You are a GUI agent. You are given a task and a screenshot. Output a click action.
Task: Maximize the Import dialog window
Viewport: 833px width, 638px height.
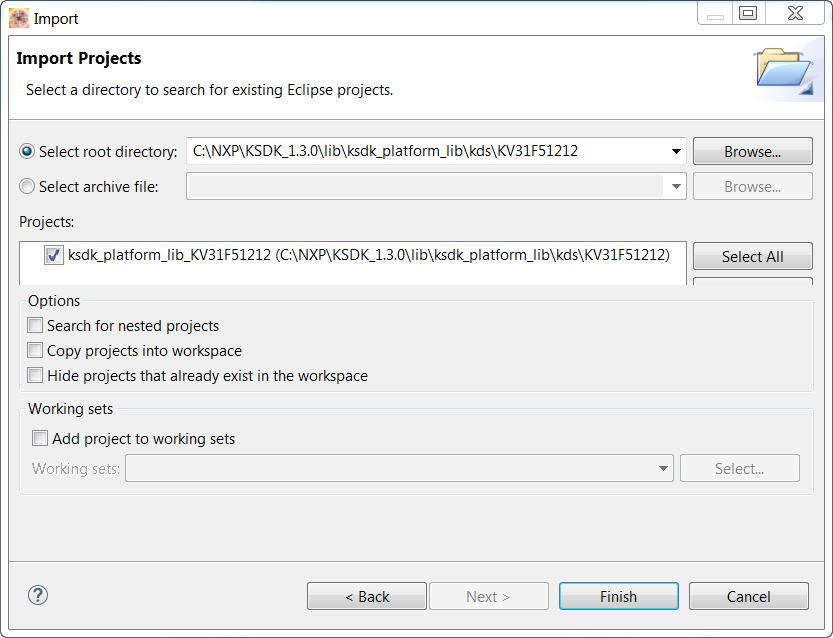click(747, 14)
